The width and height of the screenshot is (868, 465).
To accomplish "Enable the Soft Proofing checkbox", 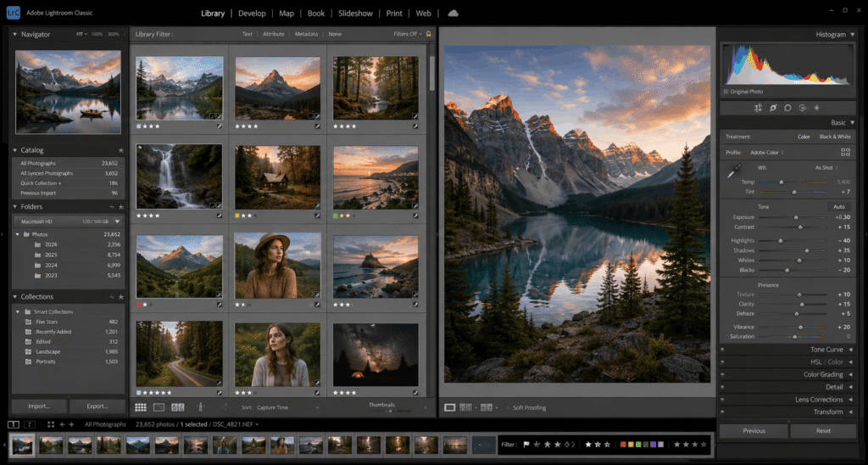I will coord(507,408).
